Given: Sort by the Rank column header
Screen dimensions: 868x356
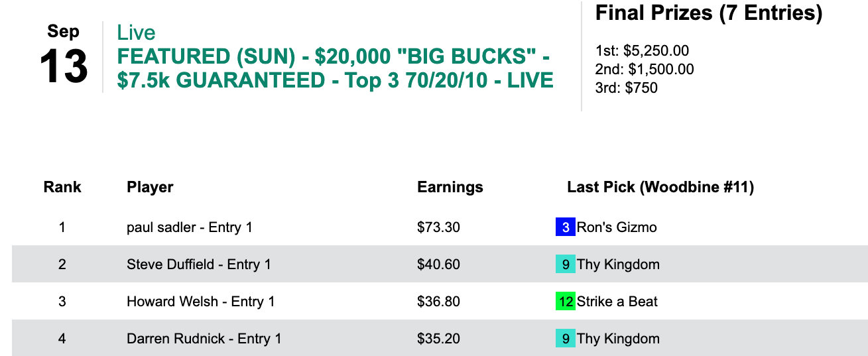Looking at the screenshot, I should [x=62, y=187].
